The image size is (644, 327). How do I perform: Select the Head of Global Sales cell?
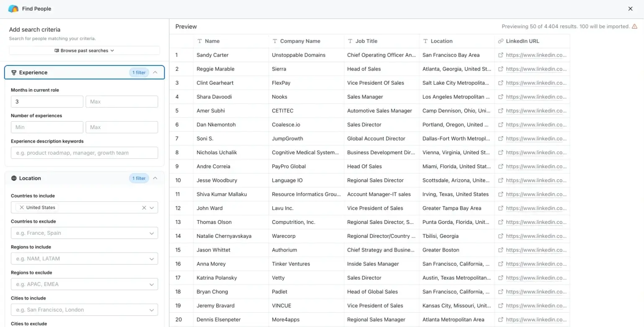pyautogui.click(x=382, y=292)
